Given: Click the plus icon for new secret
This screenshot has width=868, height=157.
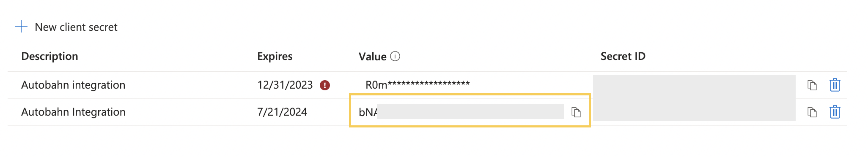Looking at the screenshot, I should click(21, 27).
